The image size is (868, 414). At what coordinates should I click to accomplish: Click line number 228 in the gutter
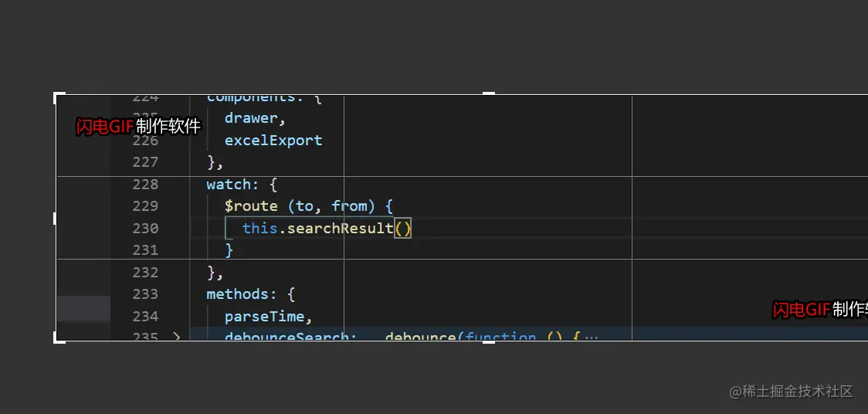[x=144, y=185]
